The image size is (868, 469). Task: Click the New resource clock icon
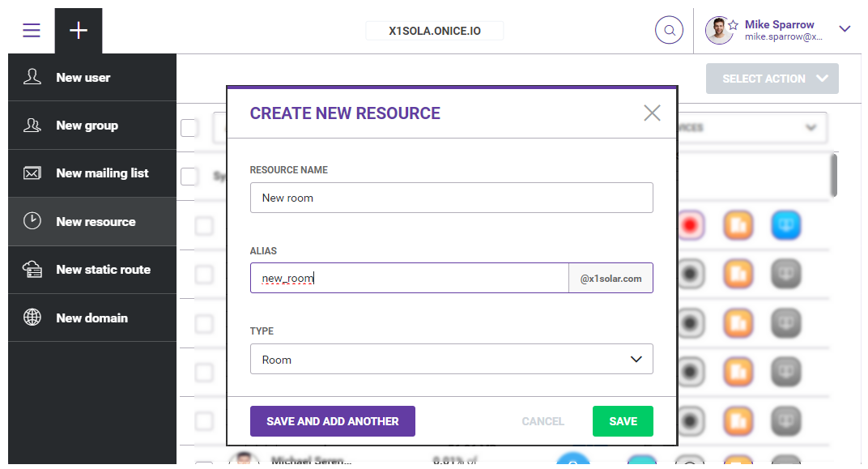(32, 221)
